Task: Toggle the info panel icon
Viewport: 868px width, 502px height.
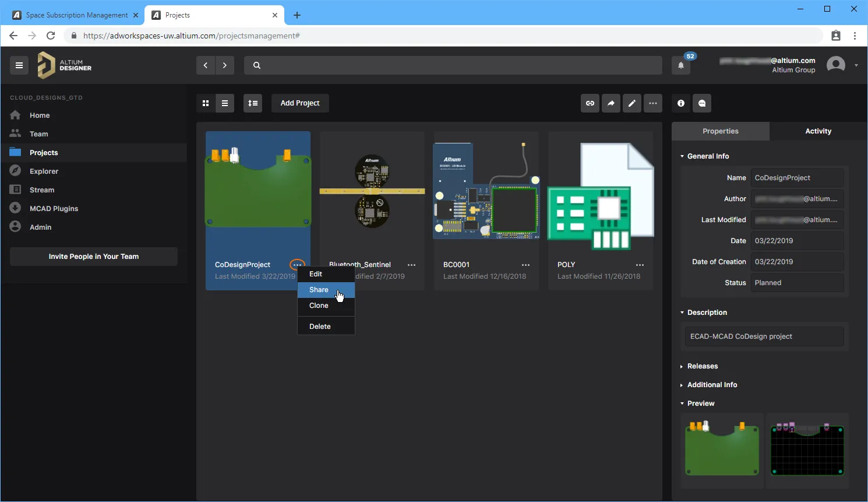Action: click(x=681, y=103)
